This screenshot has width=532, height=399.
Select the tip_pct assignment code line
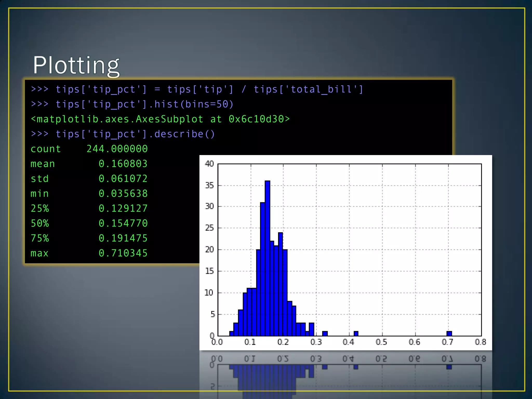pyautogui.click(x=197, y=89)
